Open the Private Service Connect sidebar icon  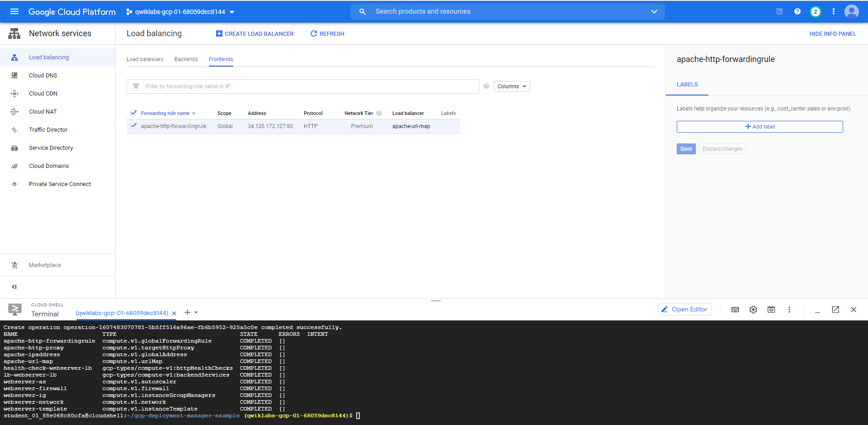14,184
